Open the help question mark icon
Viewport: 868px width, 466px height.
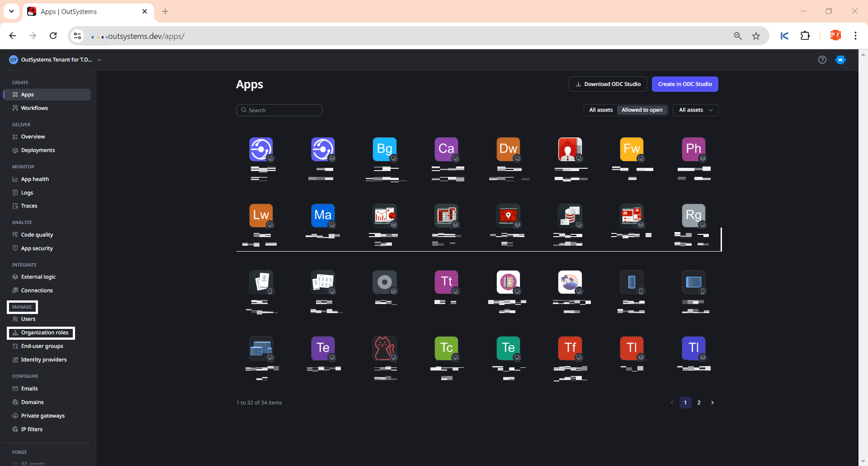click(x=822, y=60)
